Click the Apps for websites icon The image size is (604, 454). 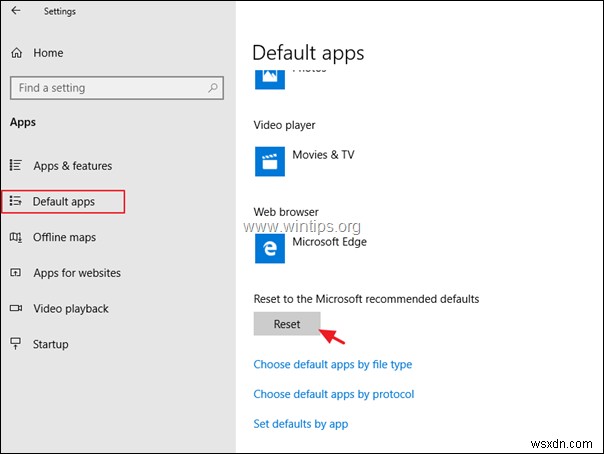[x=15, y=273]
